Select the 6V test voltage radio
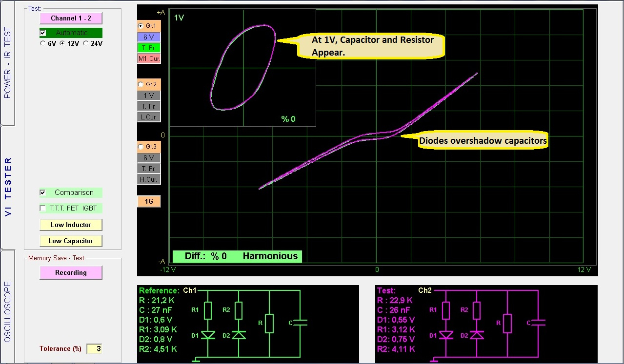The image size is (624, 364). click(42, 43)
